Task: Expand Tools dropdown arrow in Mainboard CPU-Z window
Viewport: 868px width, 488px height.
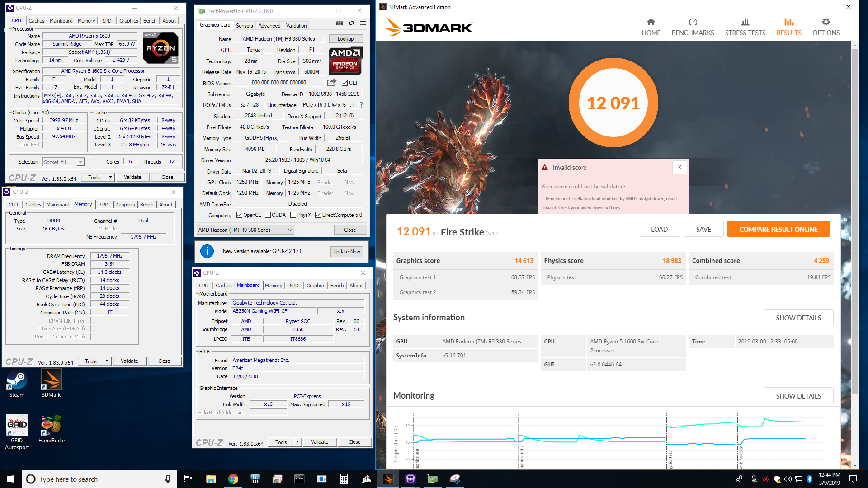Action: [x=297, y=442]
